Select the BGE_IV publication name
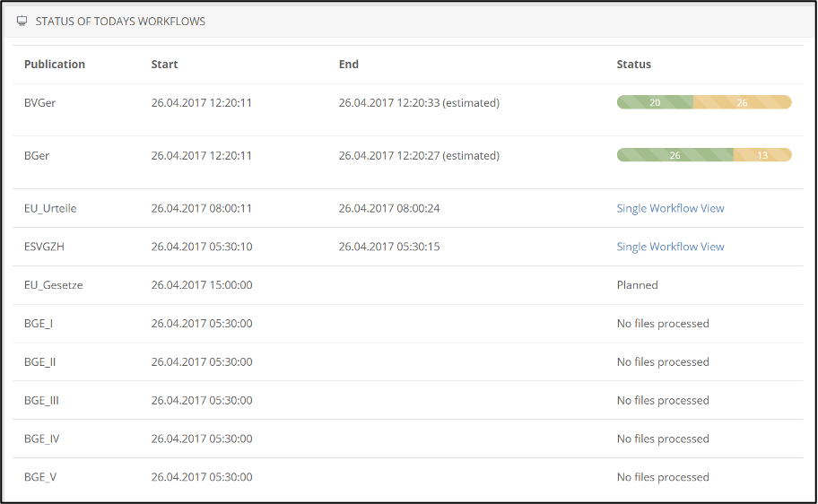 (x=42, y=439)
